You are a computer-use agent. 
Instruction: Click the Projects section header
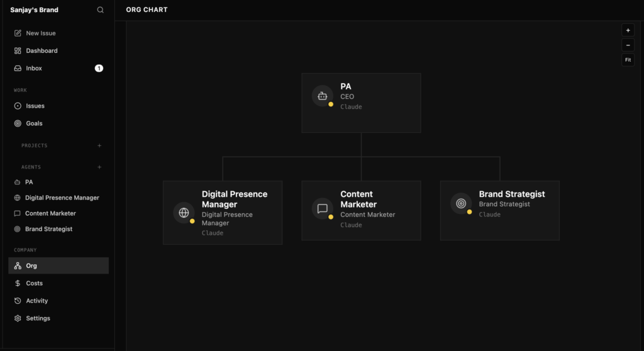coord(35,145)
